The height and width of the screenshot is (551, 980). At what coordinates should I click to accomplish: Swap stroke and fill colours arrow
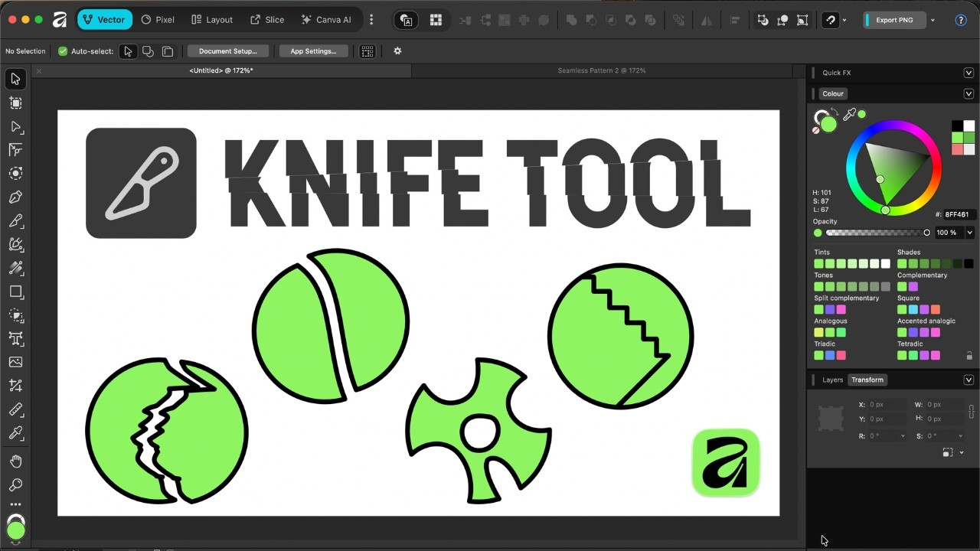click(x=835, y=112)
